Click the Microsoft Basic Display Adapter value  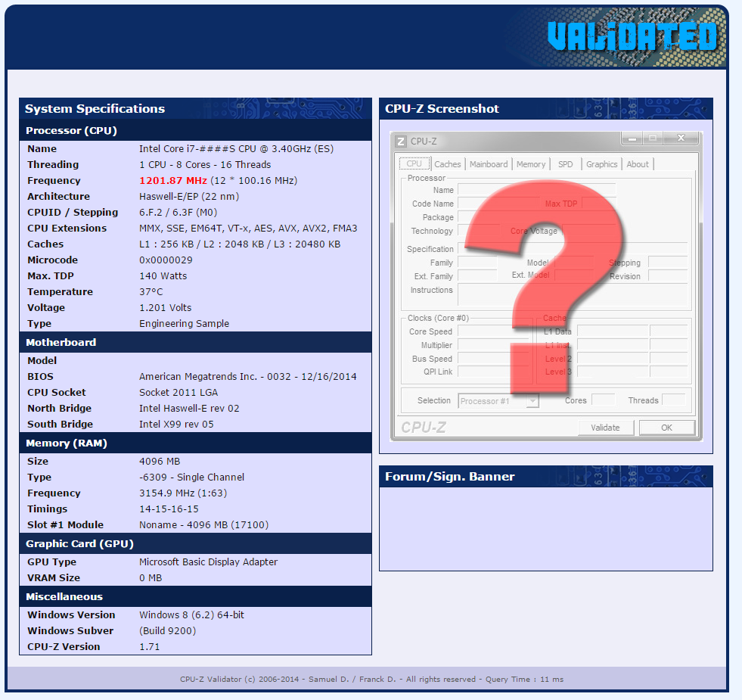pos(208,562)
